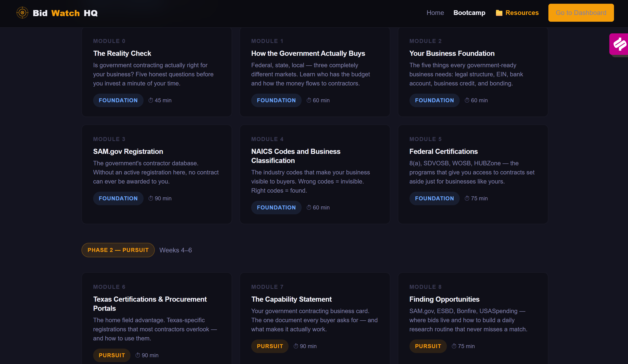Click the MODULE 8 label
This screenshot has width=628, height=364.
425,287
